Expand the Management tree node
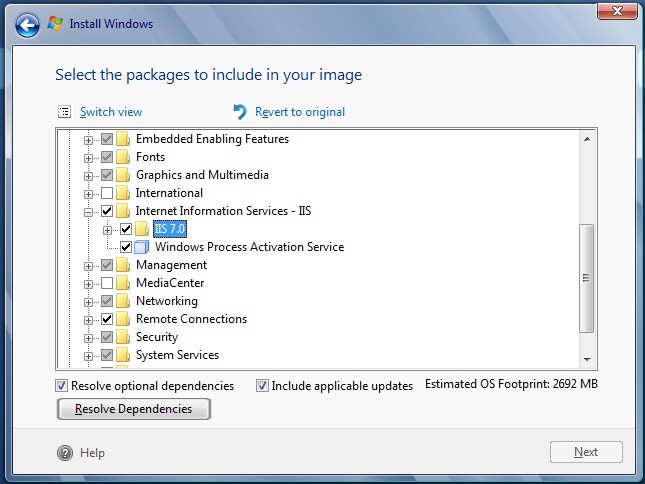This screenshot has height=484, width=645. pos(88,266)
